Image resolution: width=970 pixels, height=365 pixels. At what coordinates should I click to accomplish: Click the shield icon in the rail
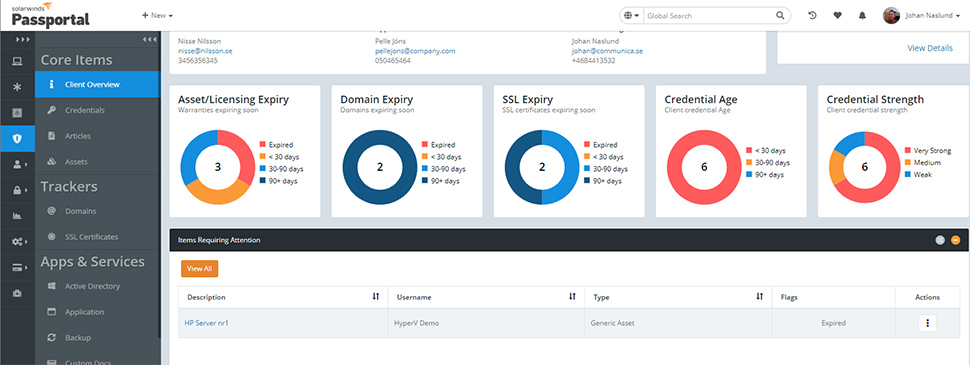17,139
